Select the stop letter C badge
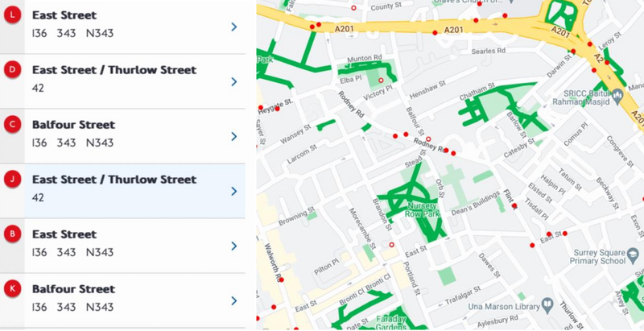This screenshot has width=644, height=331. [11, 125]
